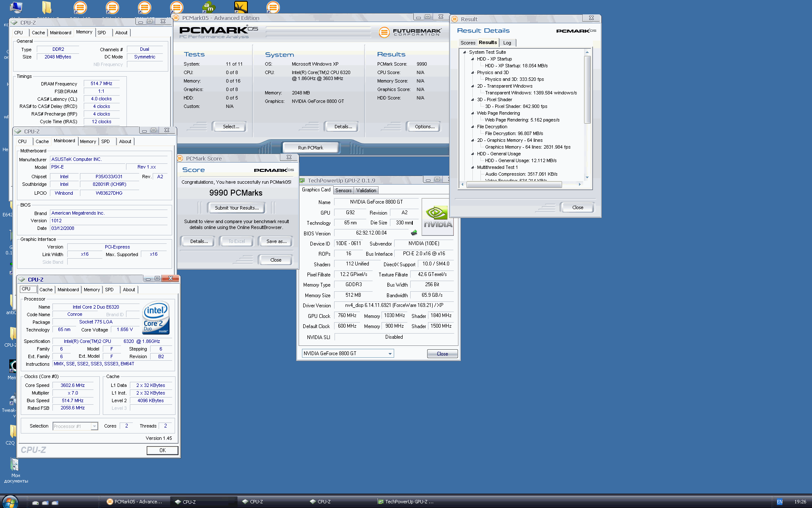The image size is (812, 508).
Task: Click the Result window title icon
Action: (x=455, y=19)
